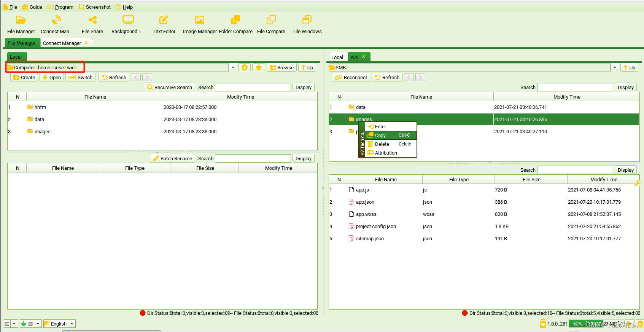Click the Tile Windows icon
Screen dimensions: 644x332
[307, 20]
